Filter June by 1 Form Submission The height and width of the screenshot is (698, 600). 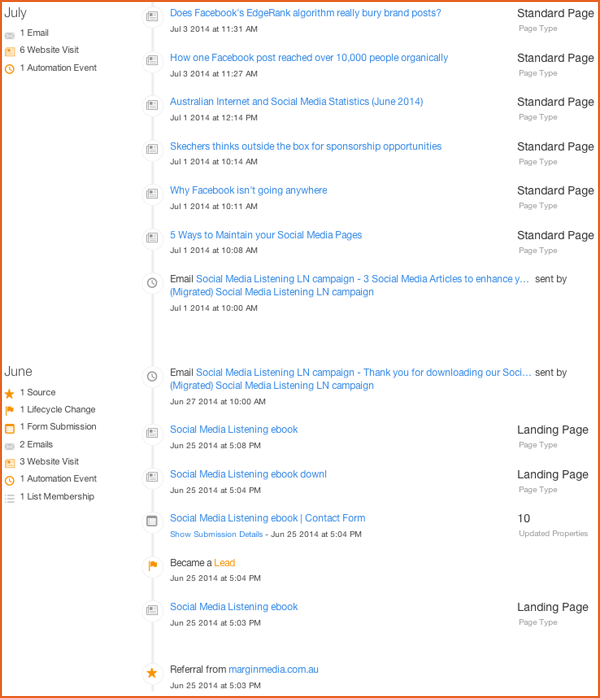click(58, 426)
